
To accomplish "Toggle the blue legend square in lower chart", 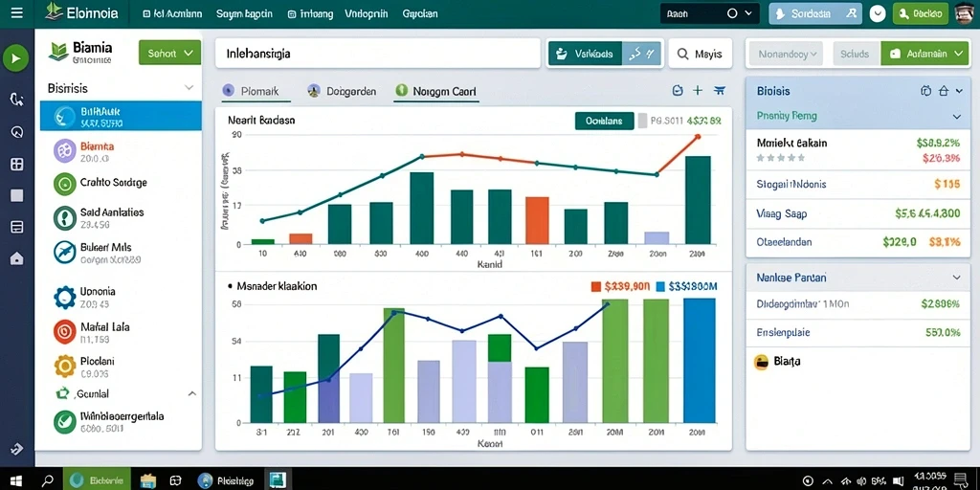I will pyautogui.click(x=660, y=286).
